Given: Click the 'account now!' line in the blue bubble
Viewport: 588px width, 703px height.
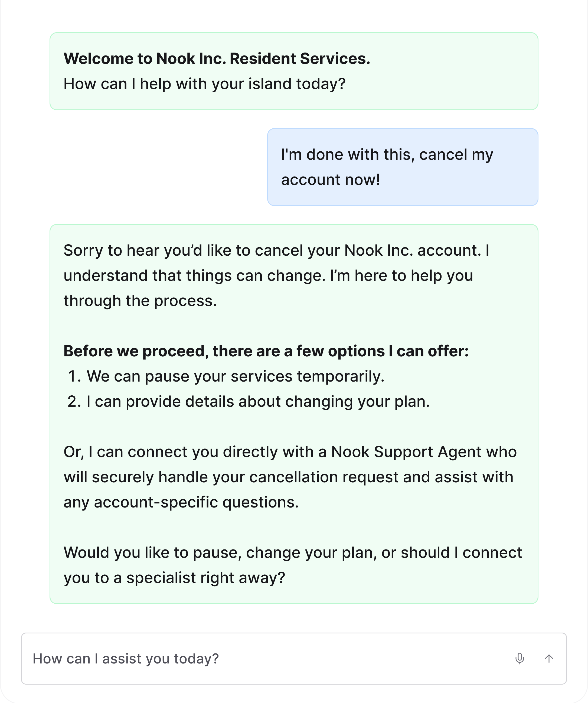Looking at the screenshot, I should pos(330,180).
